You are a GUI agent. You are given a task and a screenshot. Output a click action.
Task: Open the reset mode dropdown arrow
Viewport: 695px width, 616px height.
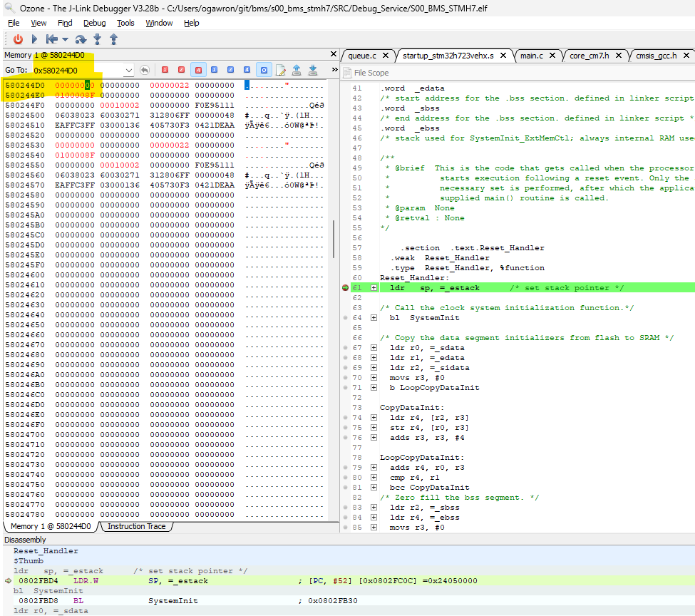click(x=65, y=39)
